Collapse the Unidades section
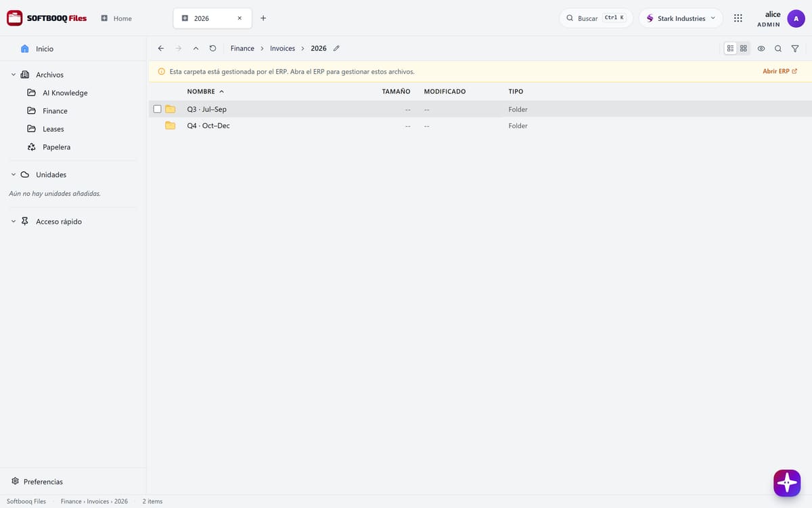Screen dimensions: 812x508 pyautogui.click(x=14, y=175)
